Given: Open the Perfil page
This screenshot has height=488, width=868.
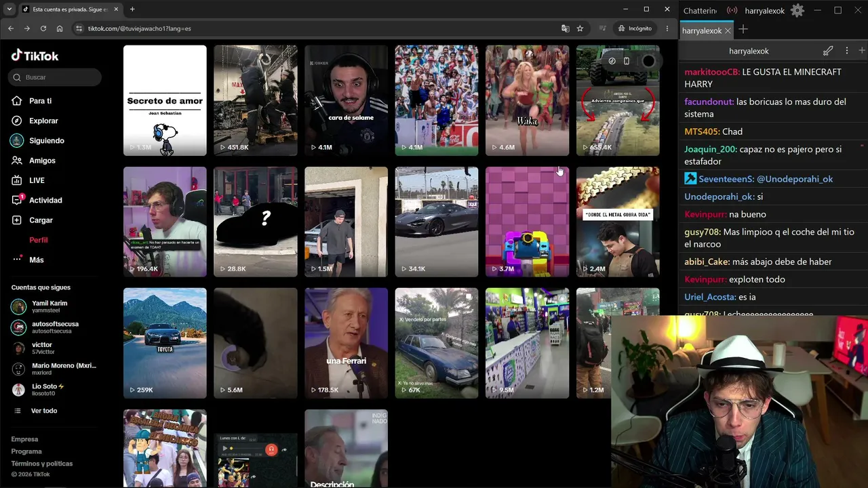Looking at the screenshot, I should [38, 240].
